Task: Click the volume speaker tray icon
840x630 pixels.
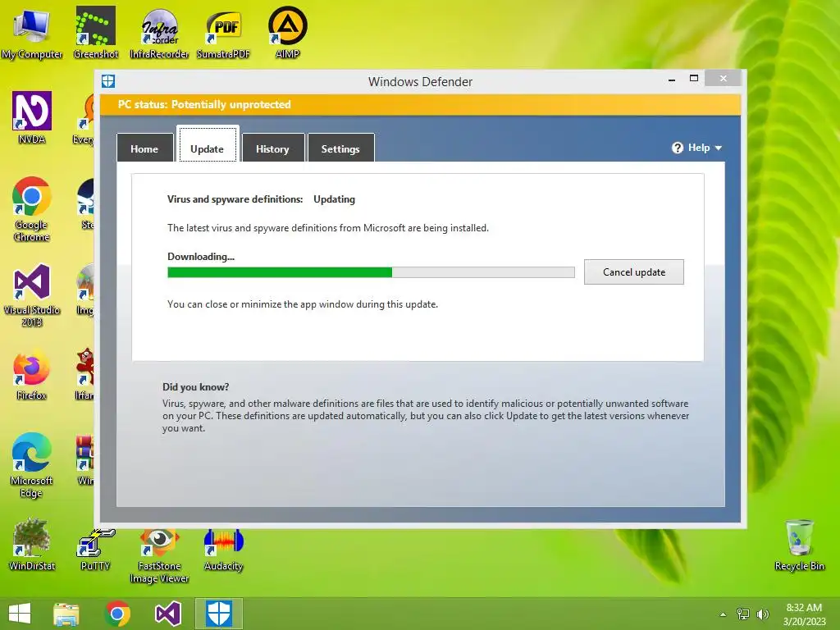Action: 762,614
